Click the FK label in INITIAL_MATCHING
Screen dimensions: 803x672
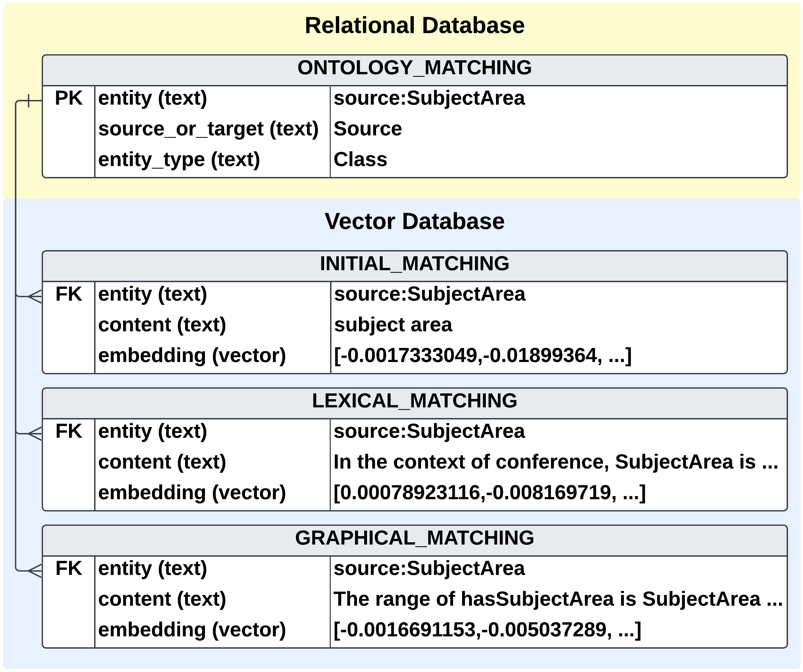coord(68,294)
